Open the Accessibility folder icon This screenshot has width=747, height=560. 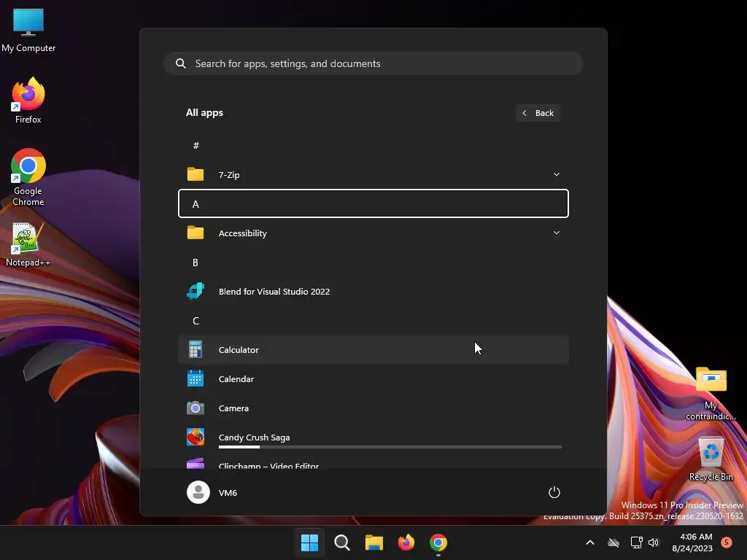click(x=196, y=233)
